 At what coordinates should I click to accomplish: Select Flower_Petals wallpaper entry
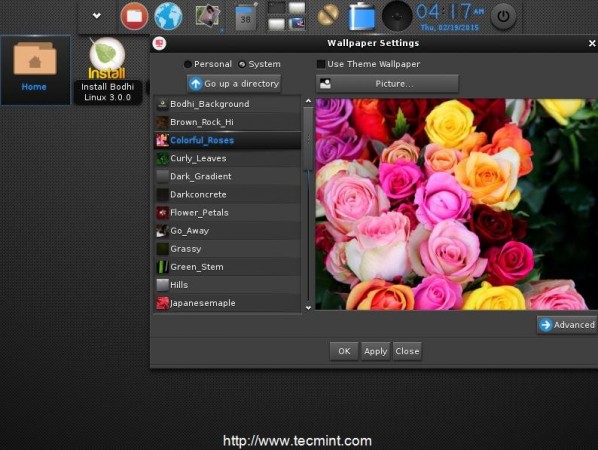[228, 213]
